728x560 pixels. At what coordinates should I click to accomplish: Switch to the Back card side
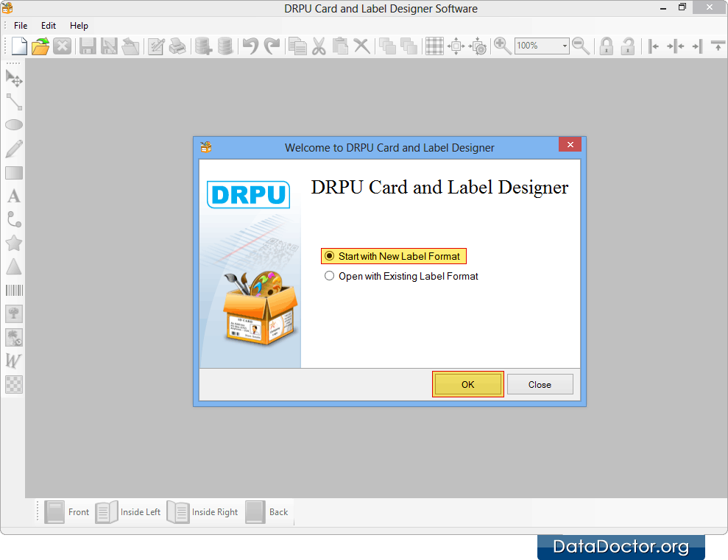(266, 511)
